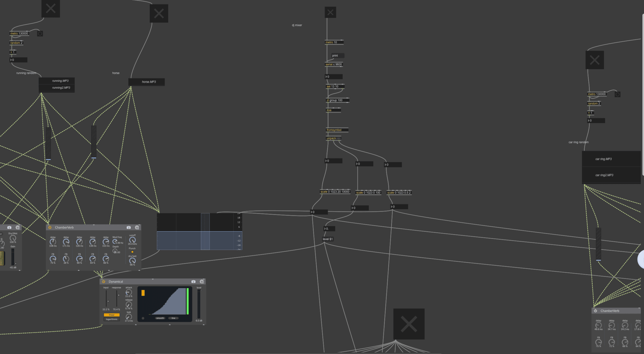Click the level $1 message box

coord(328,239)
